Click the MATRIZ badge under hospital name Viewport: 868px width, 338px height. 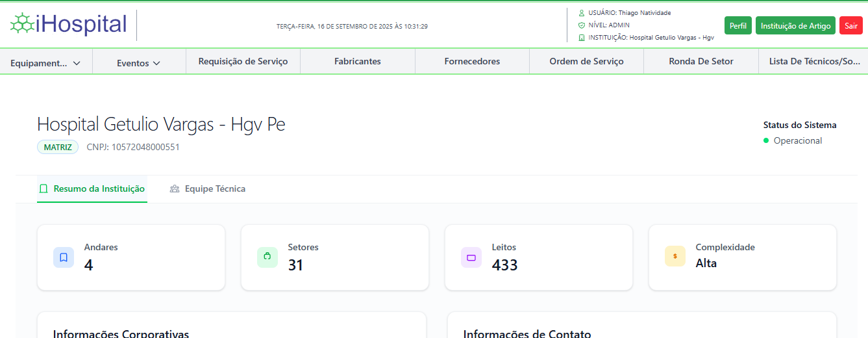(58, 147)
